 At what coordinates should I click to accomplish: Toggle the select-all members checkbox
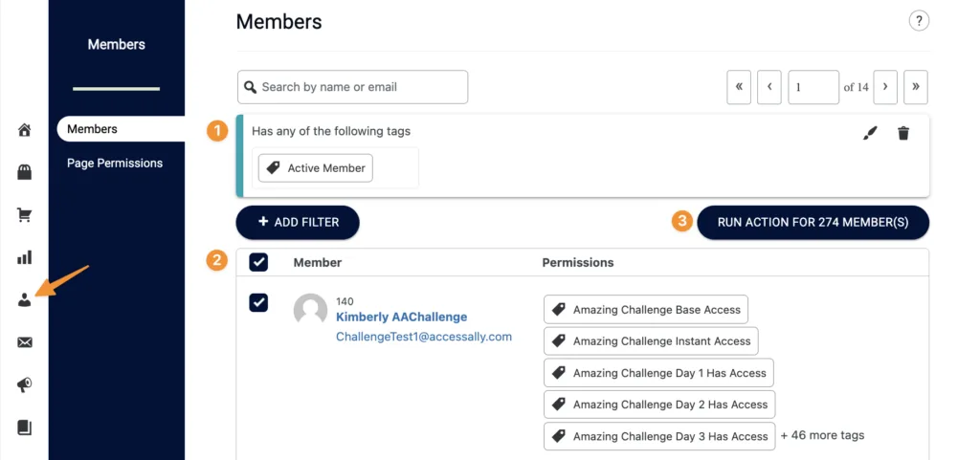(x=258, y=262)
